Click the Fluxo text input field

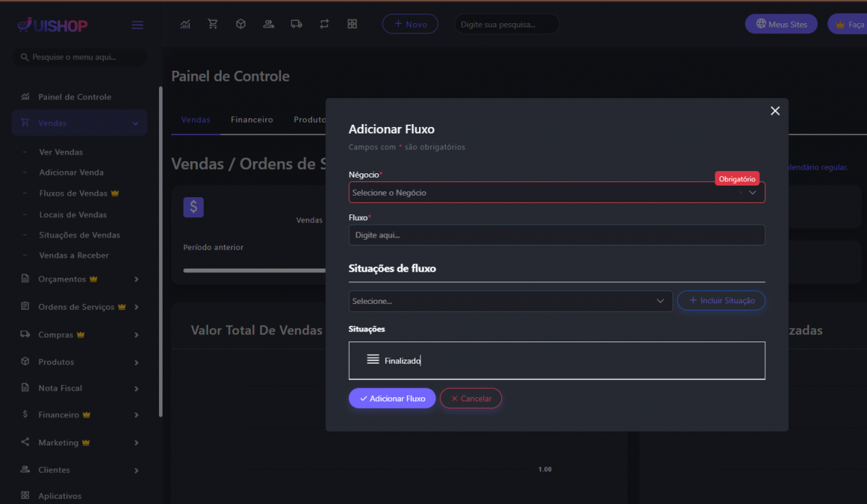556,235
